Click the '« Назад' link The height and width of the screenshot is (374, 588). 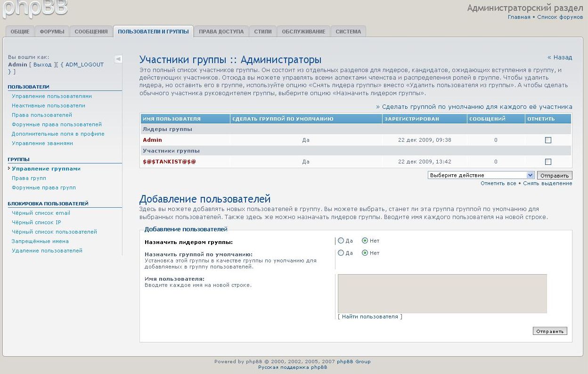(x=560, y=57)
